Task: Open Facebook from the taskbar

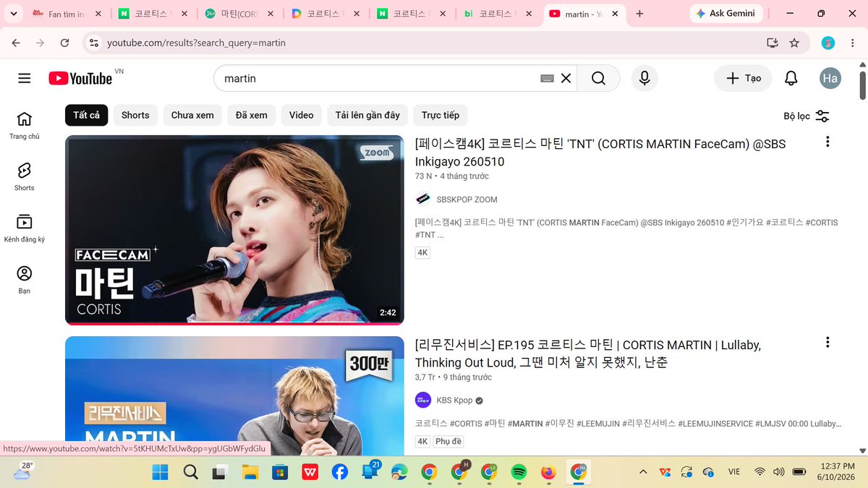Action: coord(339,472)
